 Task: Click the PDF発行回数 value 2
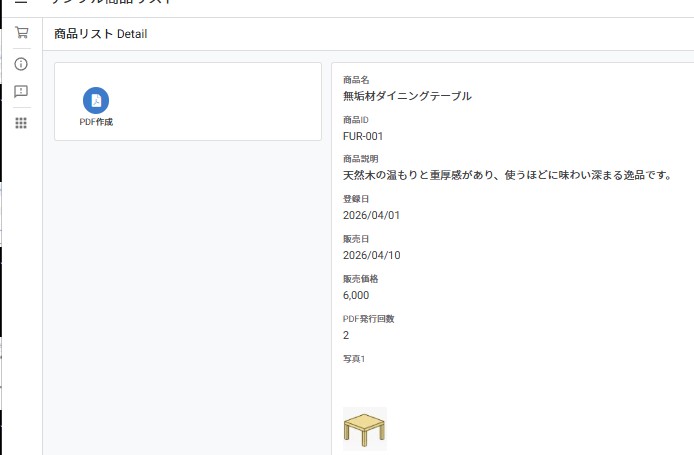(346, 335)
